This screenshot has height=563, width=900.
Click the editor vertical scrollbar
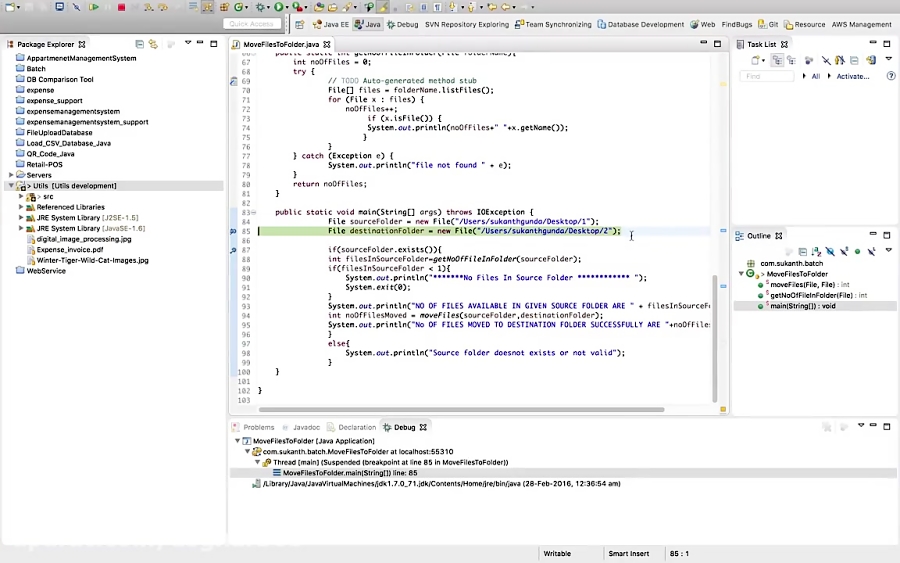click(x=715, y=339)
